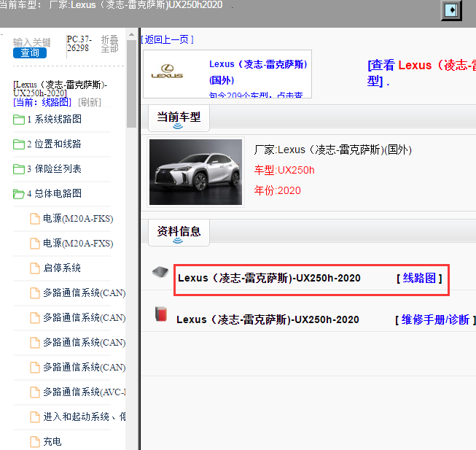Open the 线路图 wiring diagram link
Viewport: 476px width, 450px height.
pos(419,278)
